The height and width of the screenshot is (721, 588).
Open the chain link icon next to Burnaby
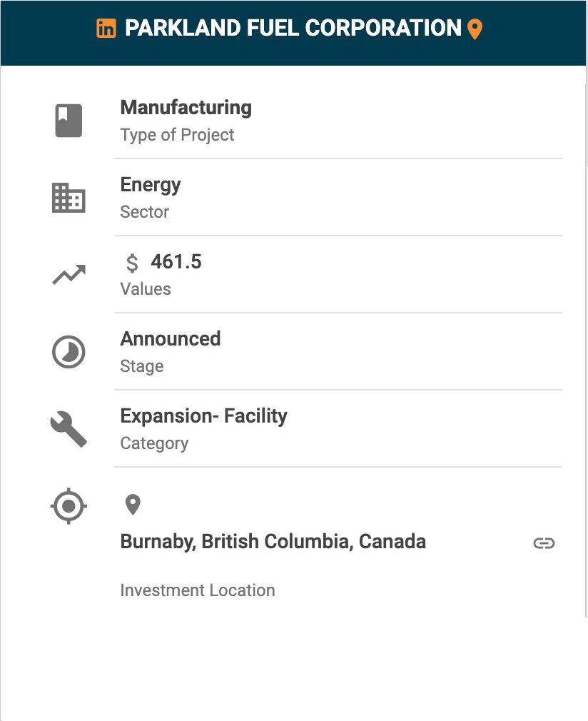[x=544, y=543]
